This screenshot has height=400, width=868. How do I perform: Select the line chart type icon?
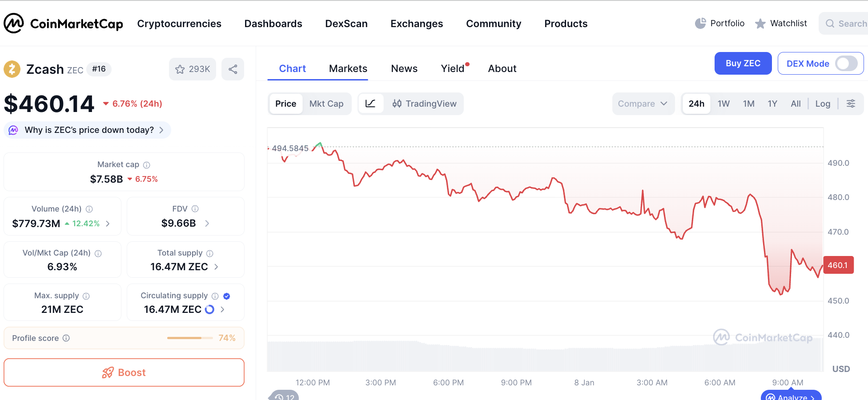tap(372, 104)
